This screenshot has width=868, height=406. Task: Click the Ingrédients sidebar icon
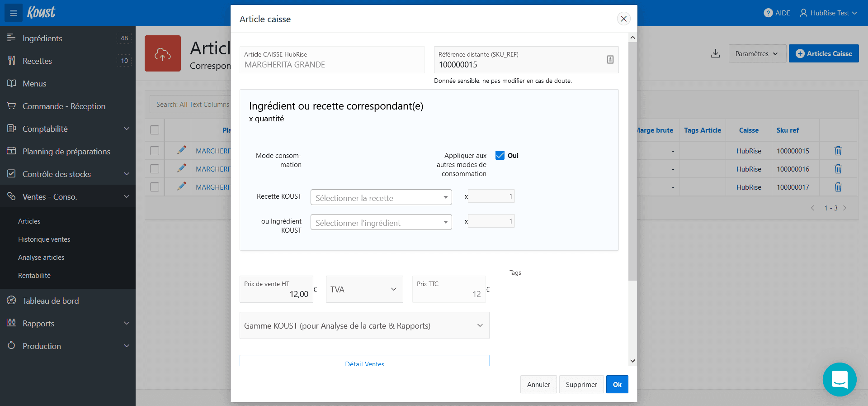(11, 38)
